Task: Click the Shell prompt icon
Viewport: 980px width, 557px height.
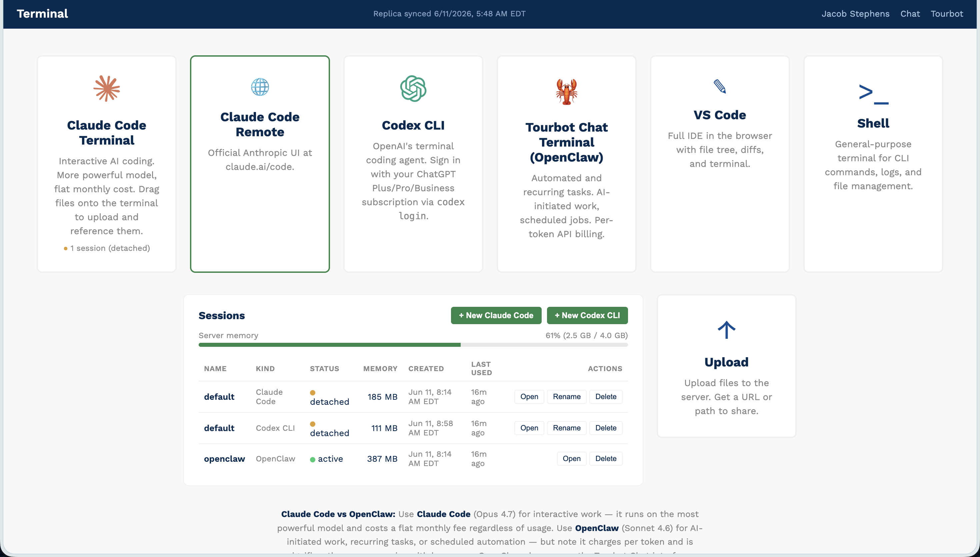Action: click(x=873, y=95)
